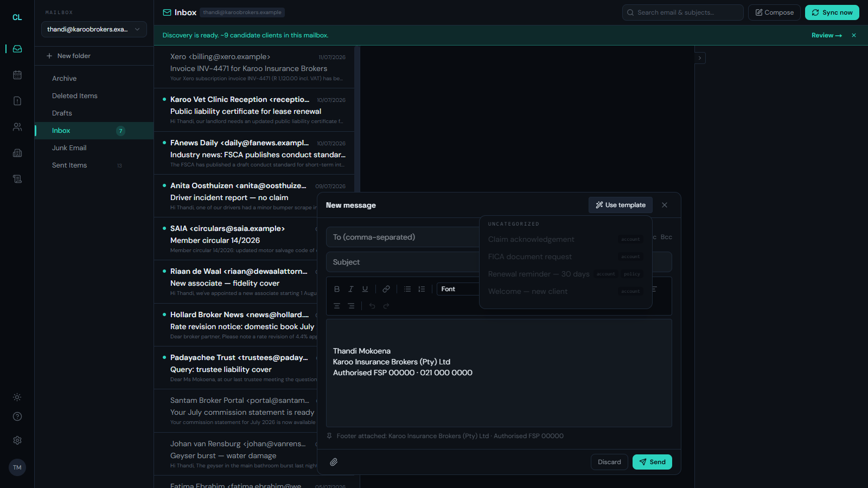The width and height of the screenshot is (868, 488).
Task: Open the Padayachee Trust trustee liability email
Action: pos(236,368)
